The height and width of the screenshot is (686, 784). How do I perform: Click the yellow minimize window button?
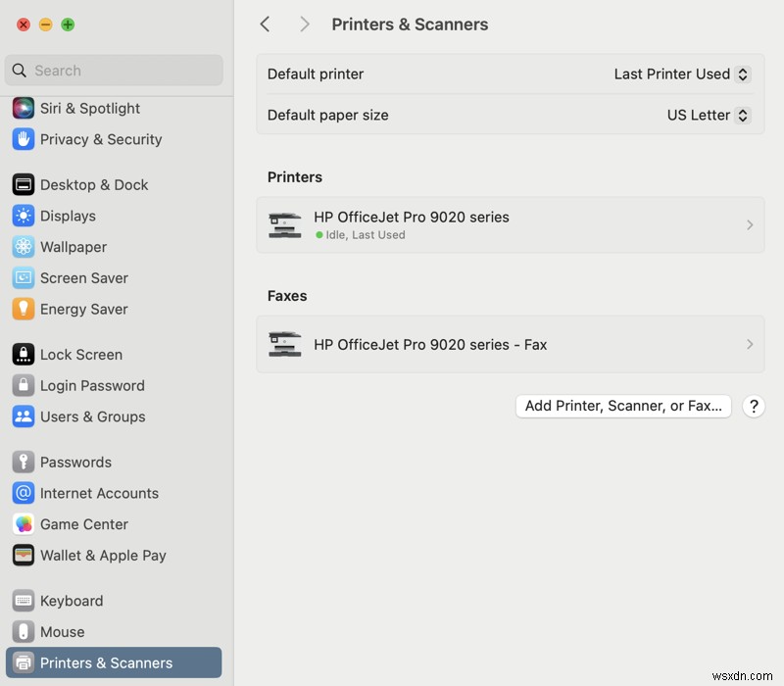pyautogui.click(x=45, y=24)
